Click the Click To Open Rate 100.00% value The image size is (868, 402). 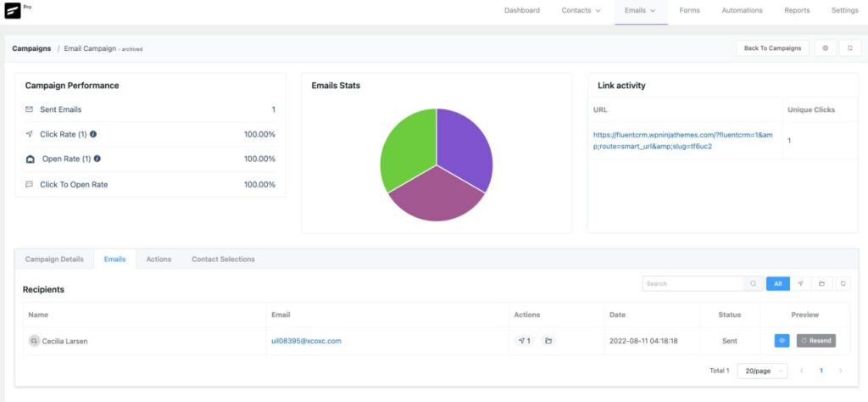pyautogui.click(x=259, y=184)
